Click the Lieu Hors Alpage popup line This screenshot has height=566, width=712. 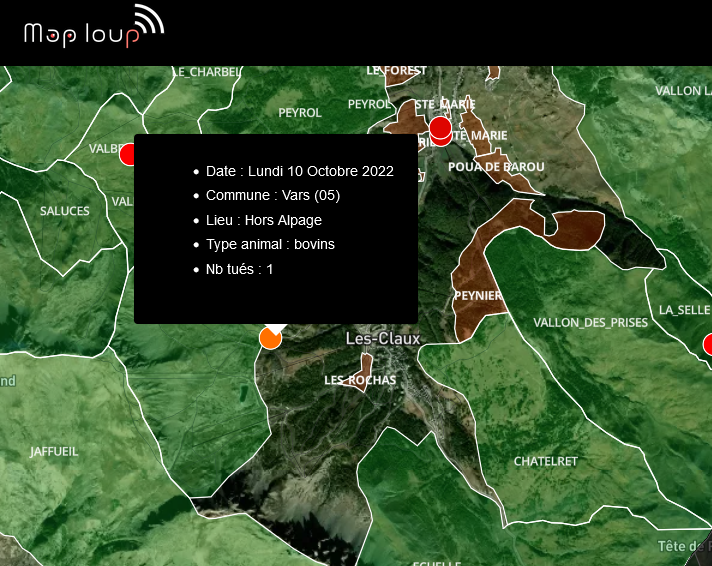click(x=264, y=220)
